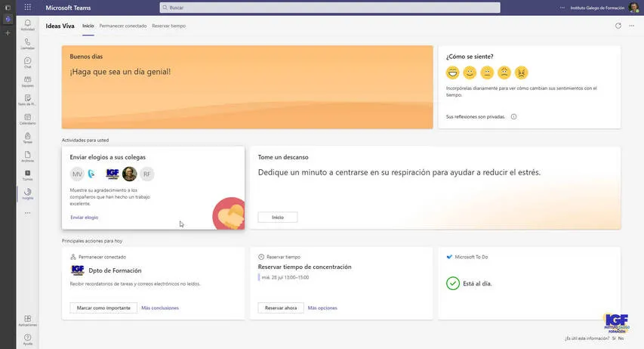Viewport: 644px width, 349px height.
Task: Switch to Permanecer conectado tab
Action: [x=123, y=26]
